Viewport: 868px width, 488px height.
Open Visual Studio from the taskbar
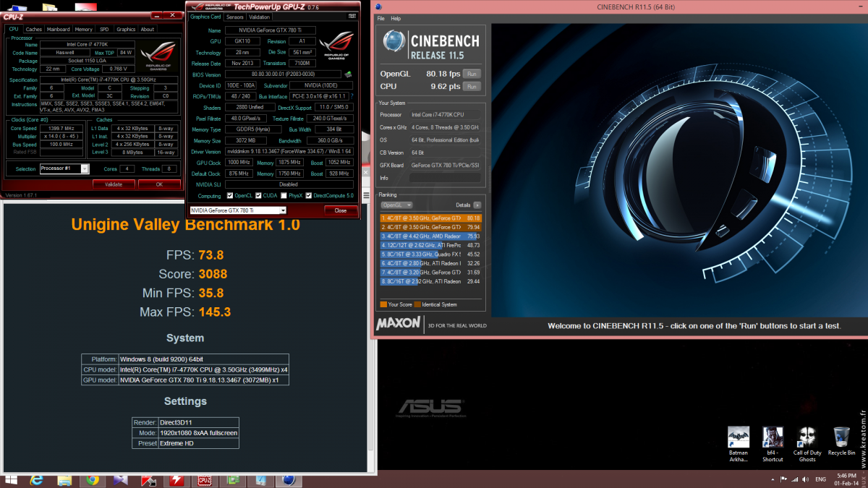[x=120, y=479]
